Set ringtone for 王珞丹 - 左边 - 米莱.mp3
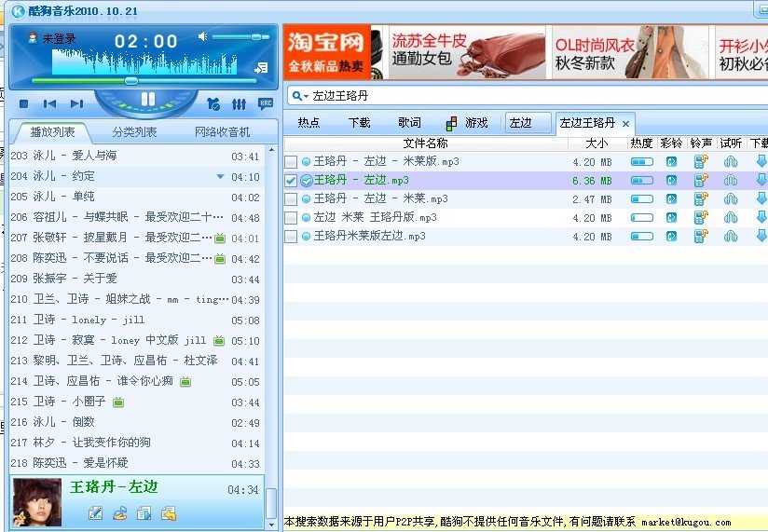 coord(702,199)
